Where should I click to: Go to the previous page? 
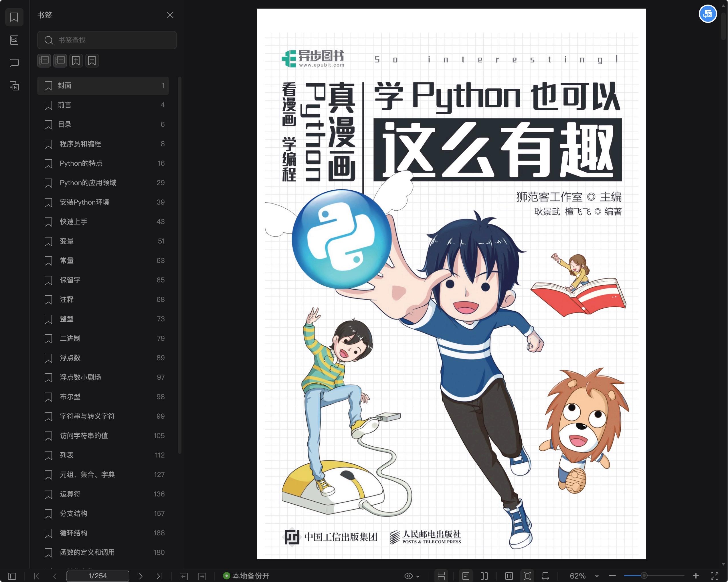click(55, 576)
